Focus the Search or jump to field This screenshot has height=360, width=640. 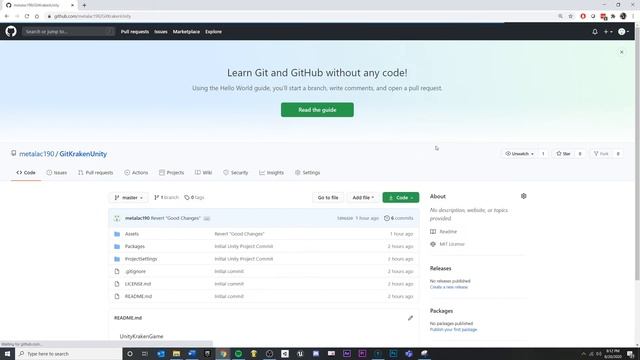click(68, 31)
